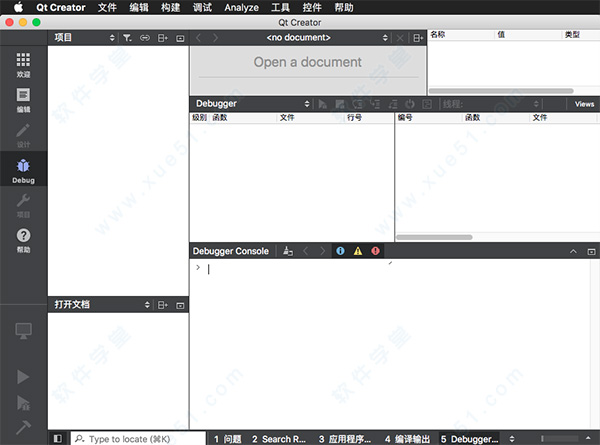
Task: Toggle the left sidebar visibility
Action: click(58, 438)
